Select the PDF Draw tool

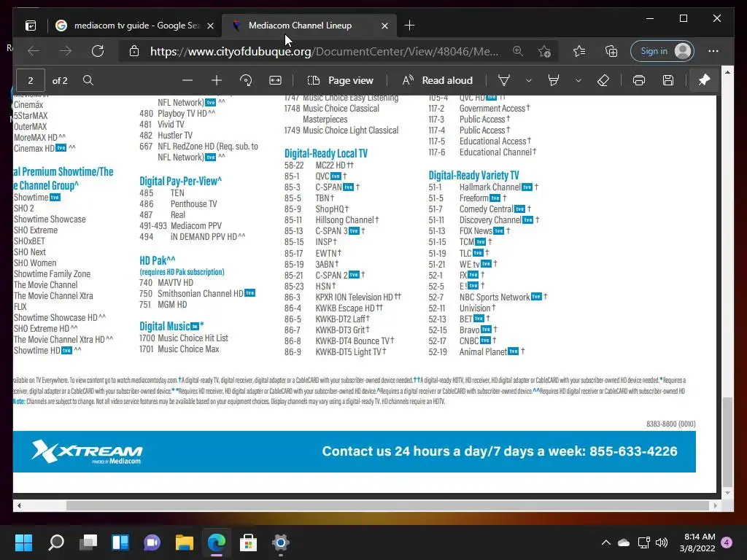click(504, 80)
